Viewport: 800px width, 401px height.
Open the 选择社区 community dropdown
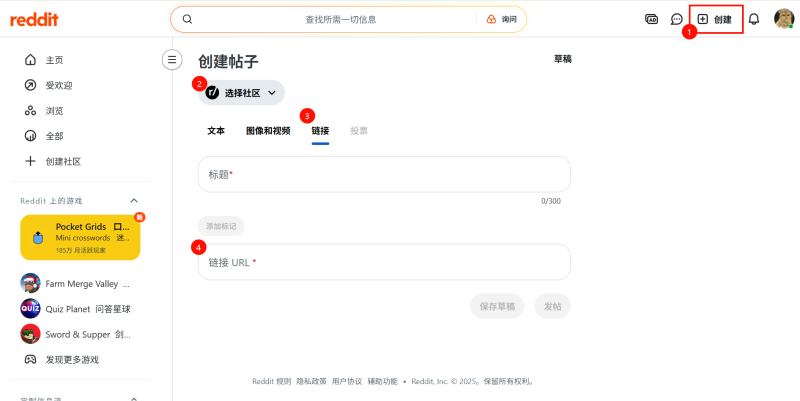[x=241, y=93]
